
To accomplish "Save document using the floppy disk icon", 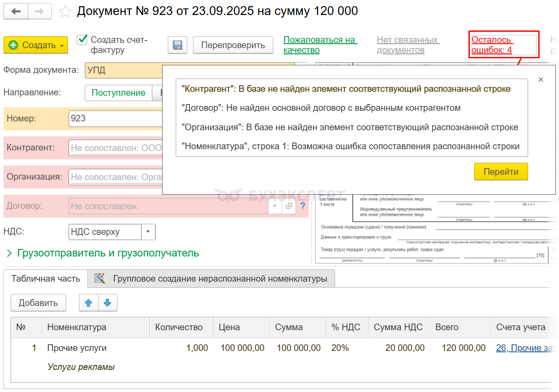I will coord(178,45).
